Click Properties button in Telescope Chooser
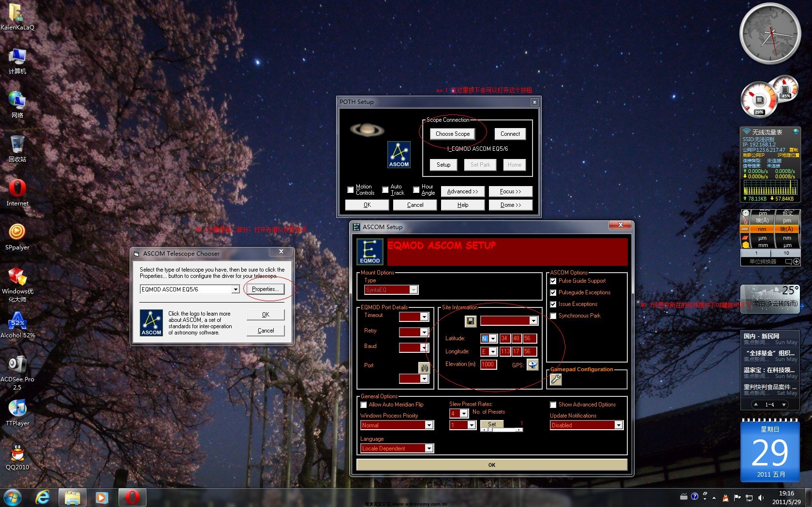Screen dimensions: 812x507 point(265,289)
